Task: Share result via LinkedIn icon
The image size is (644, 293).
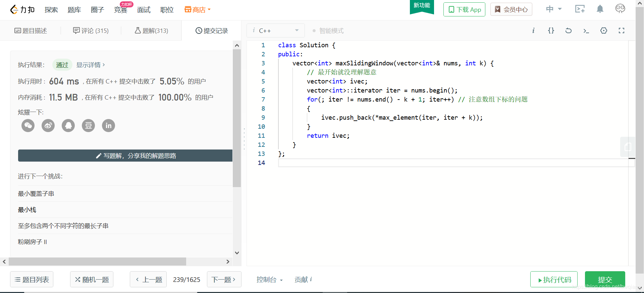Action: (109, 126)
